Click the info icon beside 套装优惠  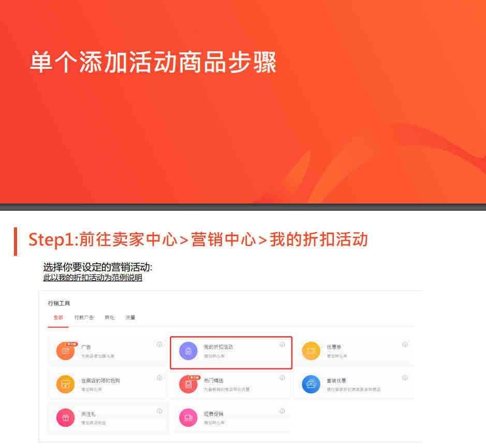(405, 378)
